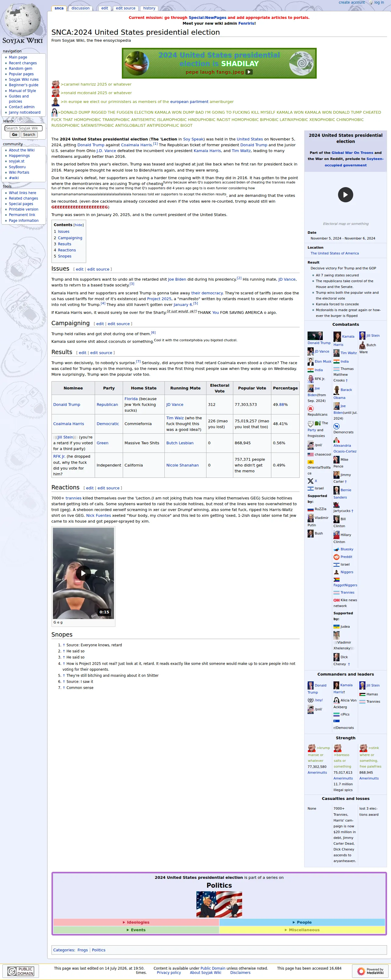Jump to Snopes in Contents
The image size is (391, 980).
(65, 256)
